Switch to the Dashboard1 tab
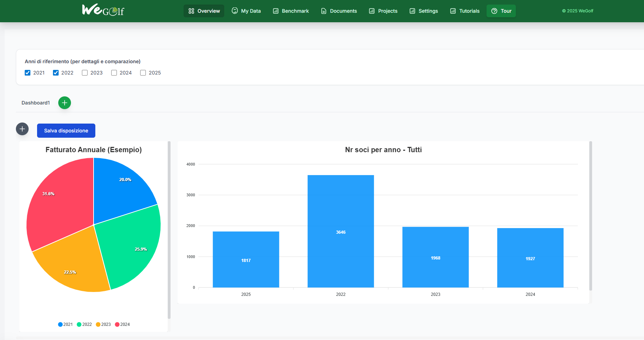The height and width of the screenshot is (340, 644). pos(36,103)
